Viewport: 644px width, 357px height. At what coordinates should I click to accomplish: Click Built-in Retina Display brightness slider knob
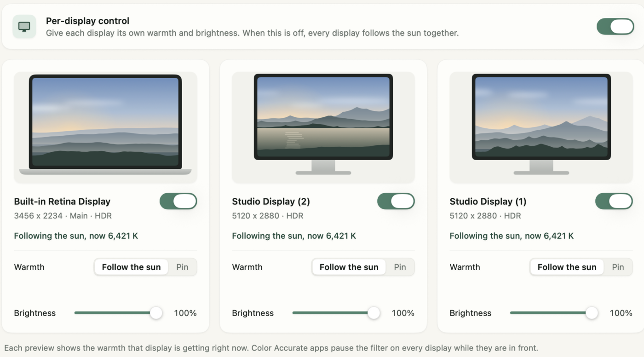(x=156, y=313)
